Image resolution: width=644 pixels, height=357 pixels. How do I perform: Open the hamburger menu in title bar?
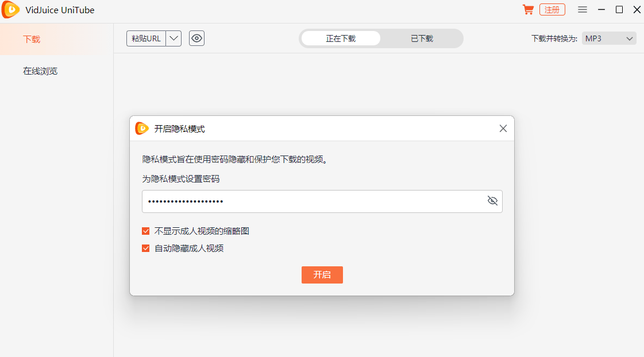583,10
